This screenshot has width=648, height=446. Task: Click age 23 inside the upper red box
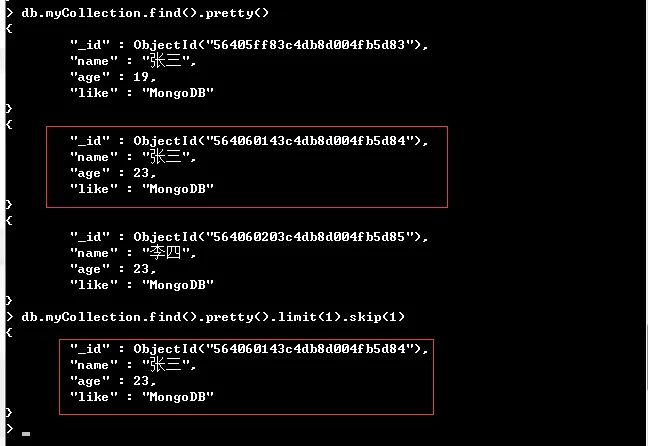pos(141,173)
